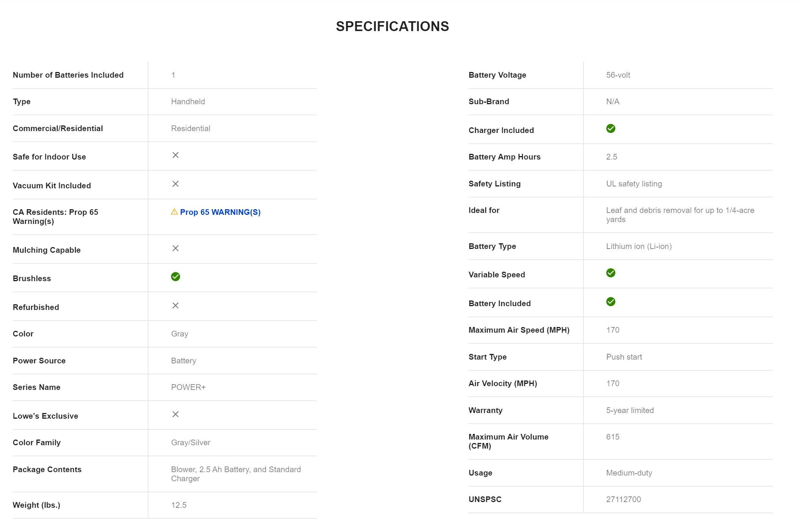
Task: Click the 56-volt Battery Voltage value
Action: coord(618,75)
